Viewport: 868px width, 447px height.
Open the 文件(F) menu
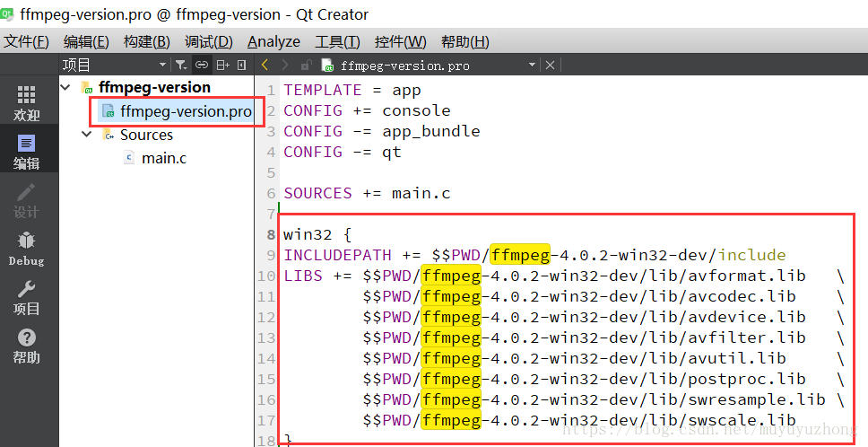(x=26, y=41)
